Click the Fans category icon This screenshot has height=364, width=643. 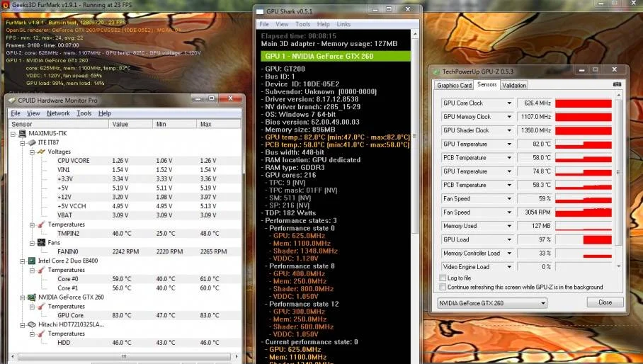click(41, 242)
